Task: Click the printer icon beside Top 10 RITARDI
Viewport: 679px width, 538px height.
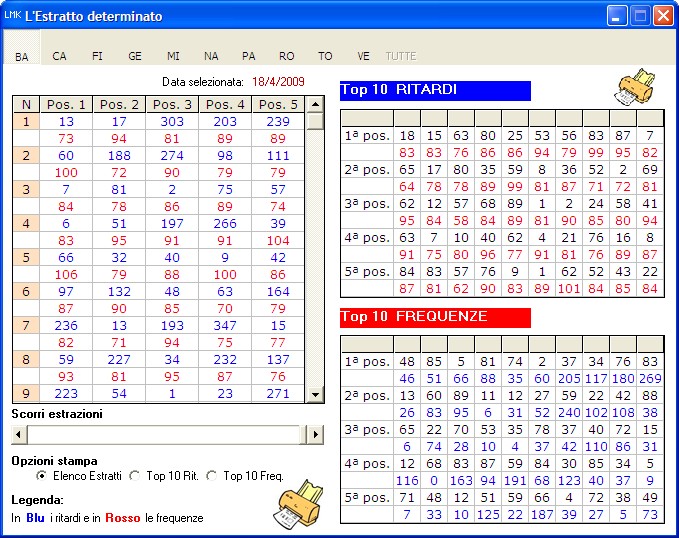Action: [634, 88]
